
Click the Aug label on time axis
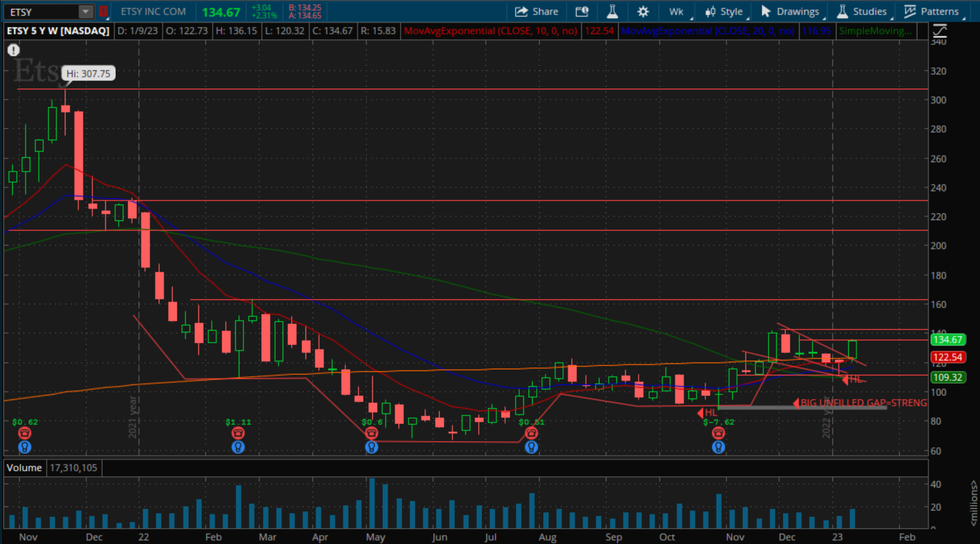click(547, 537)
